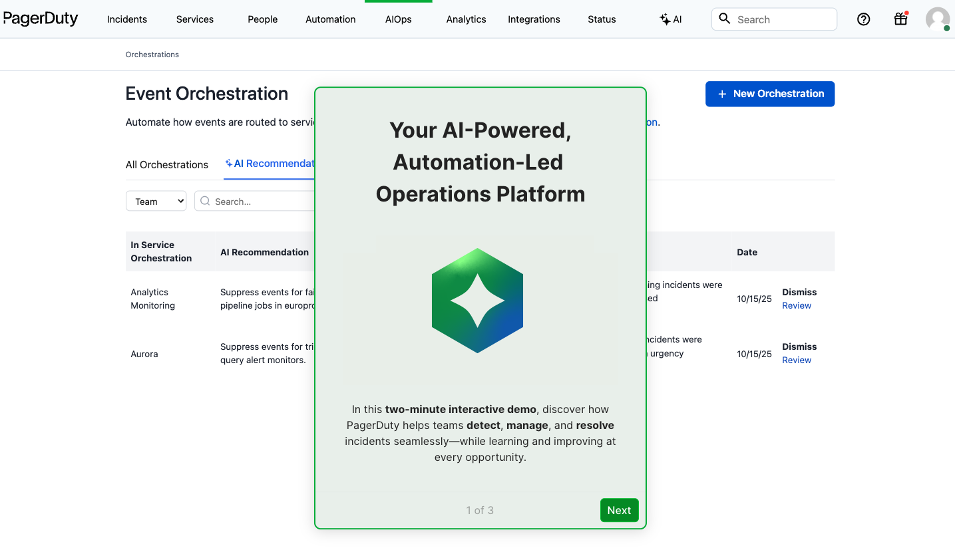The height and width of the screenshot is (560, 955).
Task: Click the green hexagon star logo
Action: (x=477, y=301)
